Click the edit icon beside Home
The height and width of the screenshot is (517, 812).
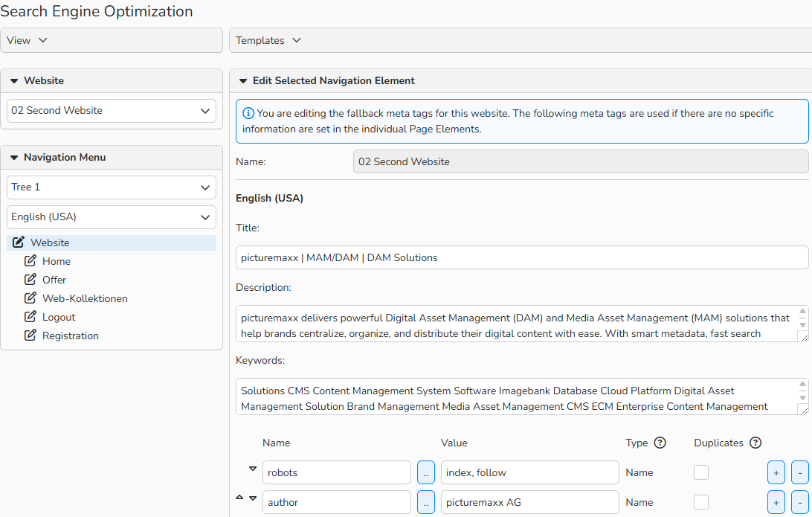point(30,260)
